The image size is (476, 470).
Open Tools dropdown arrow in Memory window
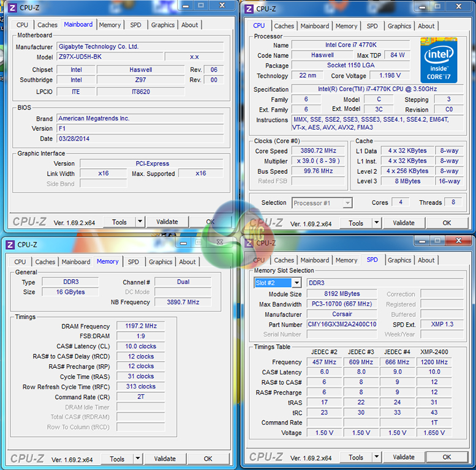[x=137, y=458]
